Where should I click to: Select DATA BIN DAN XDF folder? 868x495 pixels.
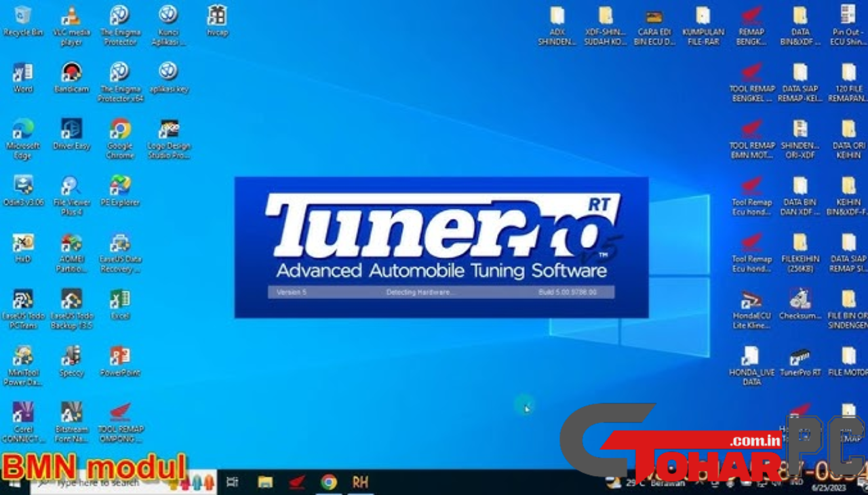pyautogui.click(x=800, y=195)
